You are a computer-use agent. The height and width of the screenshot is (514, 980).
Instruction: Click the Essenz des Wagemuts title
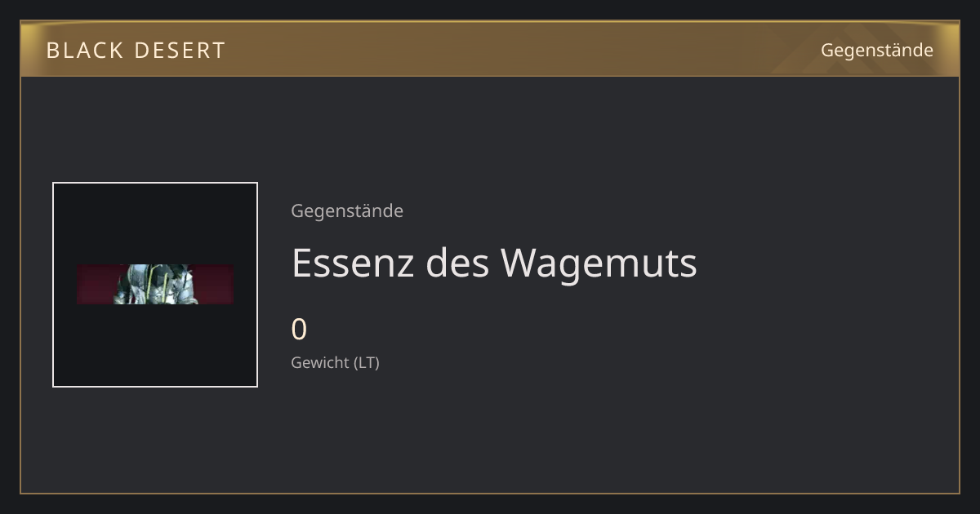pyautogui.click(x=494, y=263)
